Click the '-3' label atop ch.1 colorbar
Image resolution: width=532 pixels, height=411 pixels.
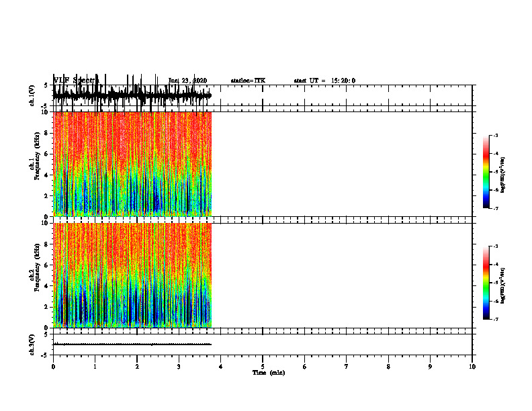click(x=495, y=135)
